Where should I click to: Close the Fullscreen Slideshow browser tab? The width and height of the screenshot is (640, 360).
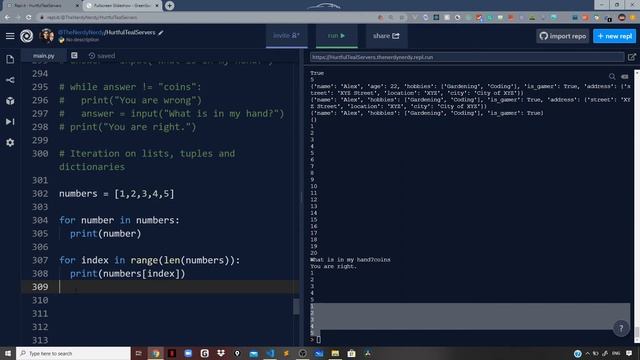pos(157,6)
